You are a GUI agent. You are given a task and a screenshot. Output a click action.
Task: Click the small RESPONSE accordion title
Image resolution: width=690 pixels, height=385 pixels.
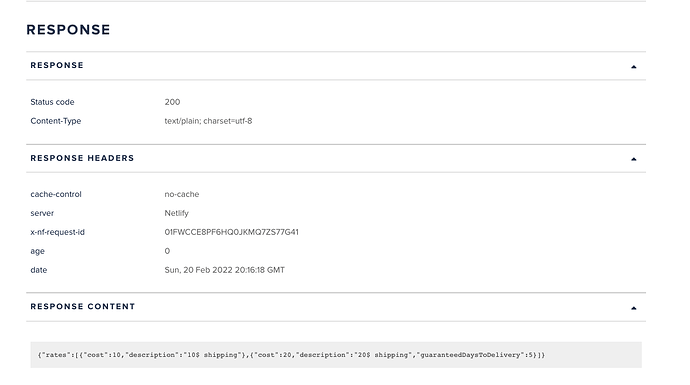(x=57, y=65)
